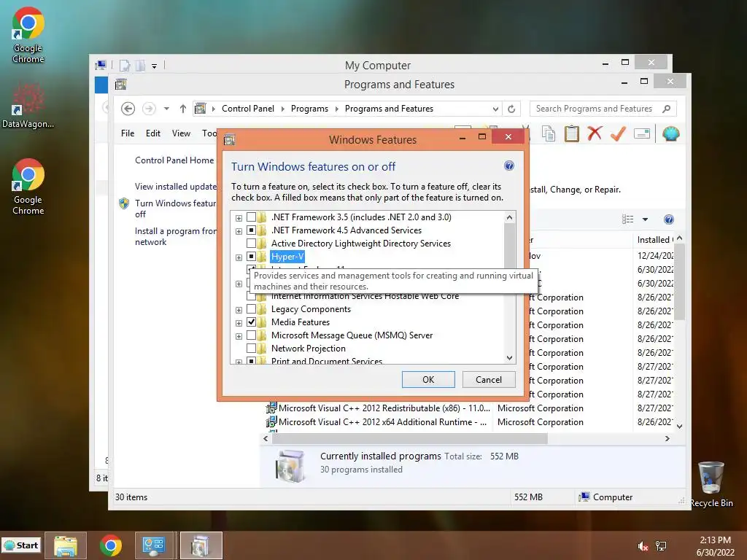Click Turn Windows features on or off link
The image size is (747, 560).
click(175, 209)
